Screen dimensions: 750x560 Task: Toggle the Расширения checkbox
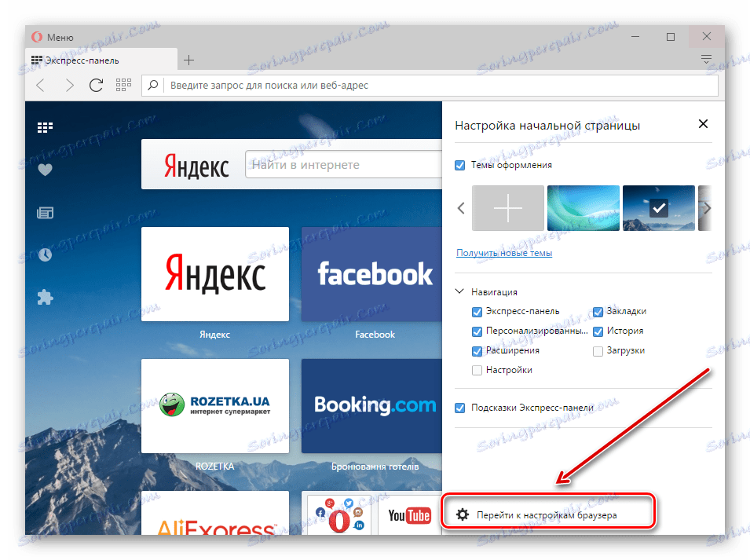click(477, 352)
